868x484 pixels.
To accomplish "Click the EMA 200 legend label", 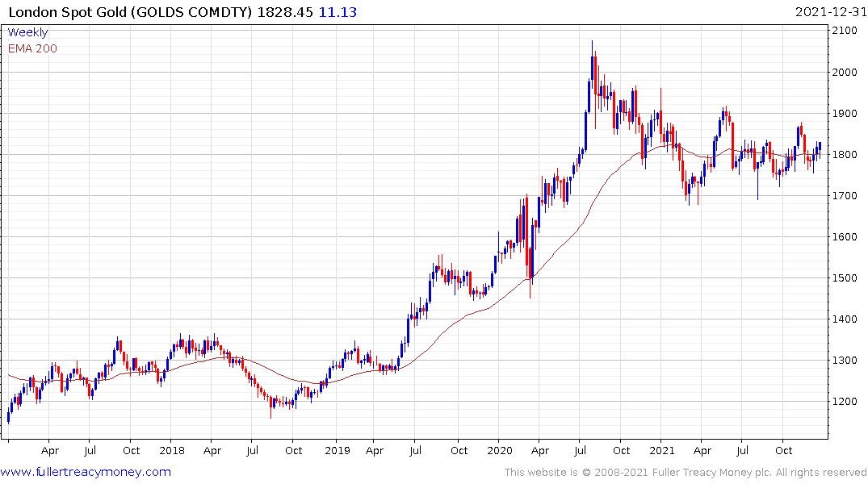I will click(32, 48).
